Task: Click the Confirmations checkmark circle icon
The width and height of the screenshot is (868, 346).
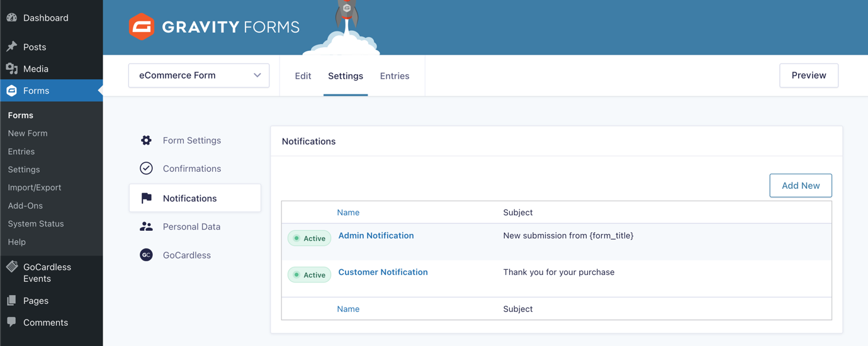Action: 146,169
